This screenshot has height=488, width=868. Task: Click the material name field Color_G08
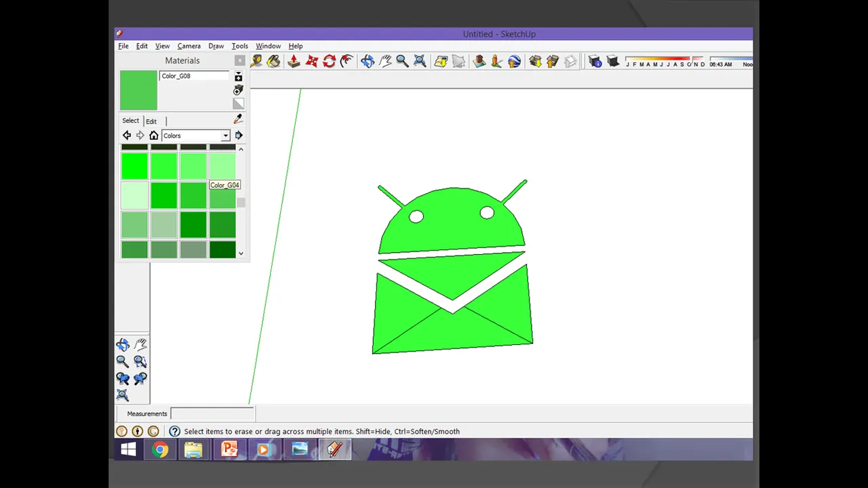(195, 76)
